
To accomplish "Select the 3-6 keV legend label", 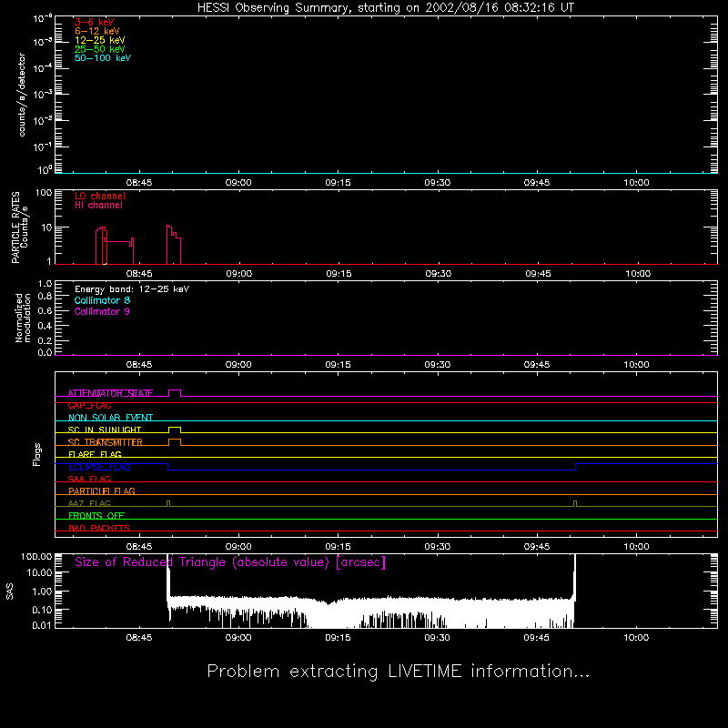I will click(x=94, y=22).
